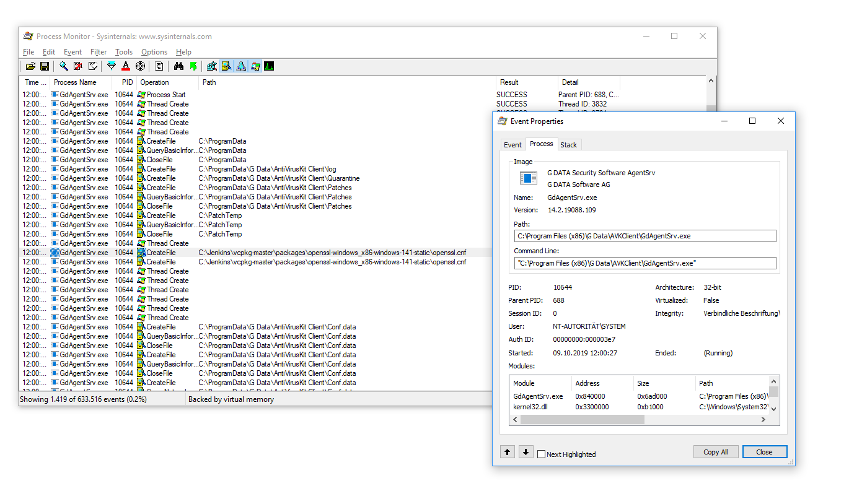
Task: Switch to the Stack tab
Action: tap(568, 145)
